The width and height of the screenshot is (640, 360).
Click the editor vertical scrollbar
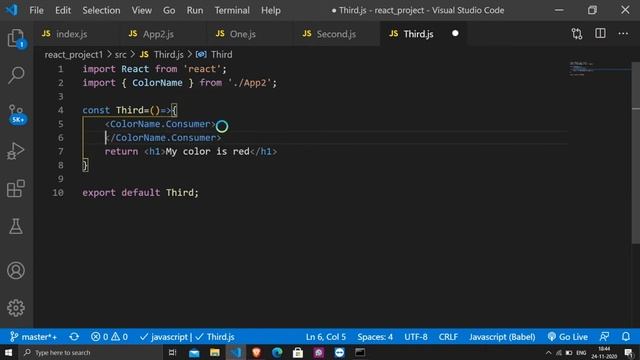(636, 153)
